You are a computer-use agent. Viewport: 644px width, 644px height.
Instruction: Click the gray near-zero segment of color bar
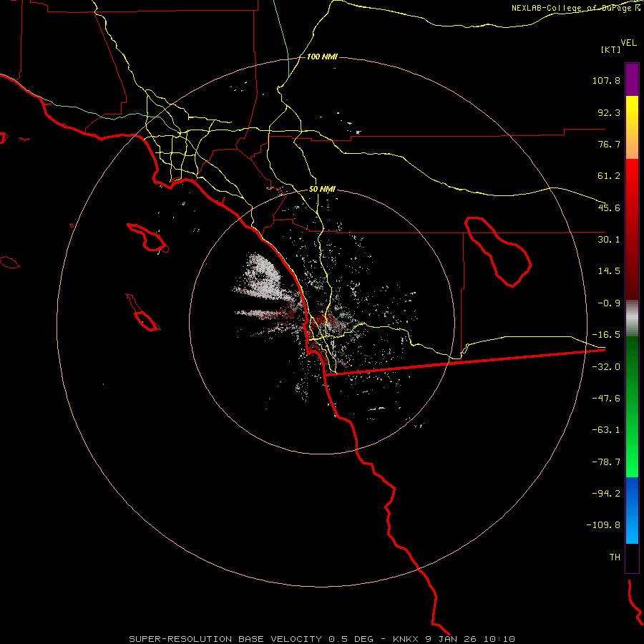coord(632,318)
